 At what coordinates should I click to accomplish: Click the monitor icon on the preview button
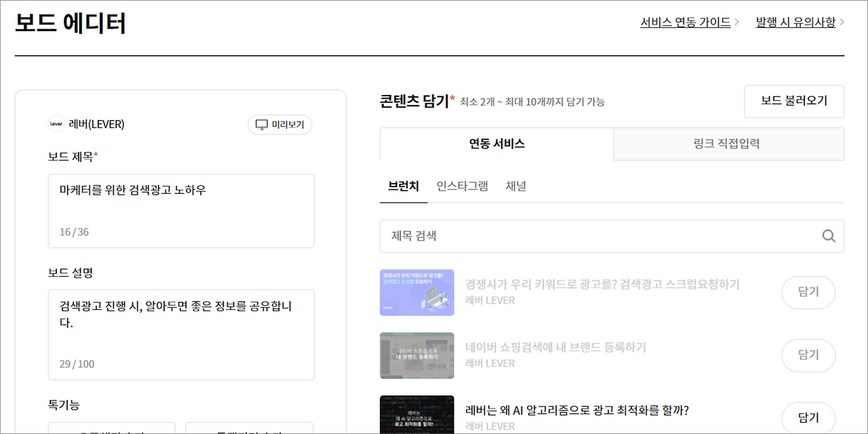[x=261, y=124]
